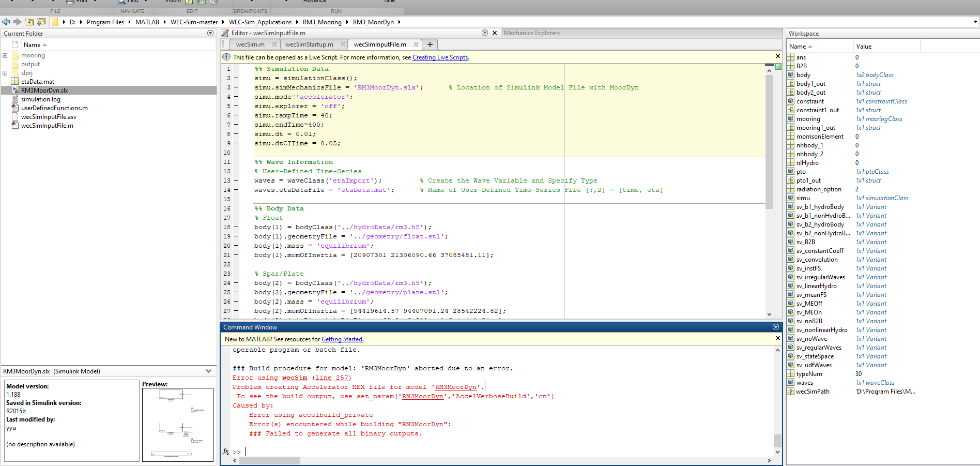Screen dimensions: 980x466
Task: Open the Editor actions dropdown menu
Action: coord(485,33)
